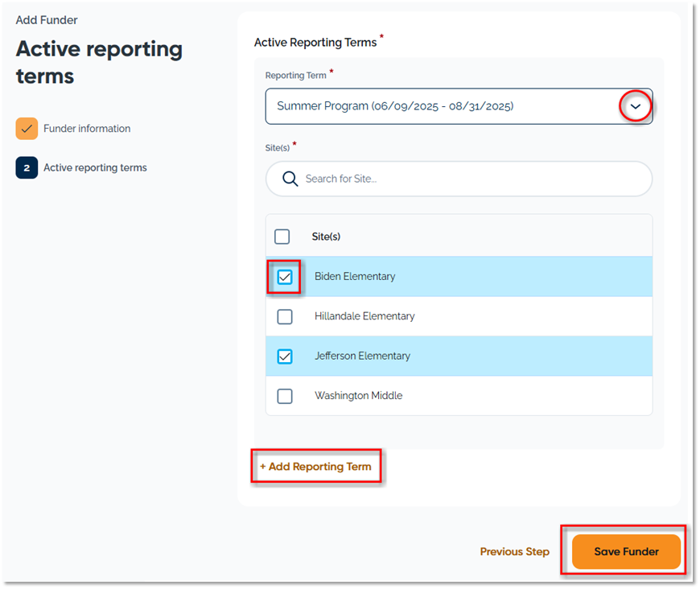Expand the Reporting Term dropdown chevron
The width and height of the screenshot is (700, 589).
tap(636, 106)
